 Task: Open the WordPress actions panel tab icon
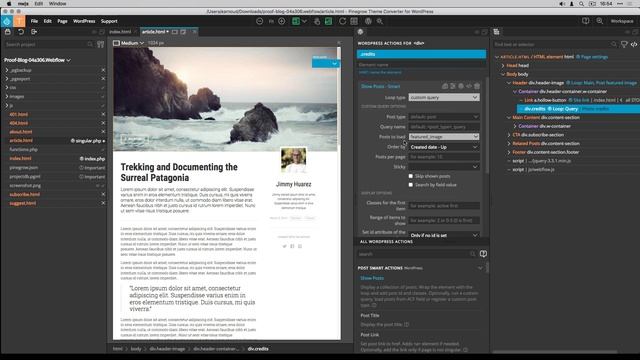click(360, 32)
